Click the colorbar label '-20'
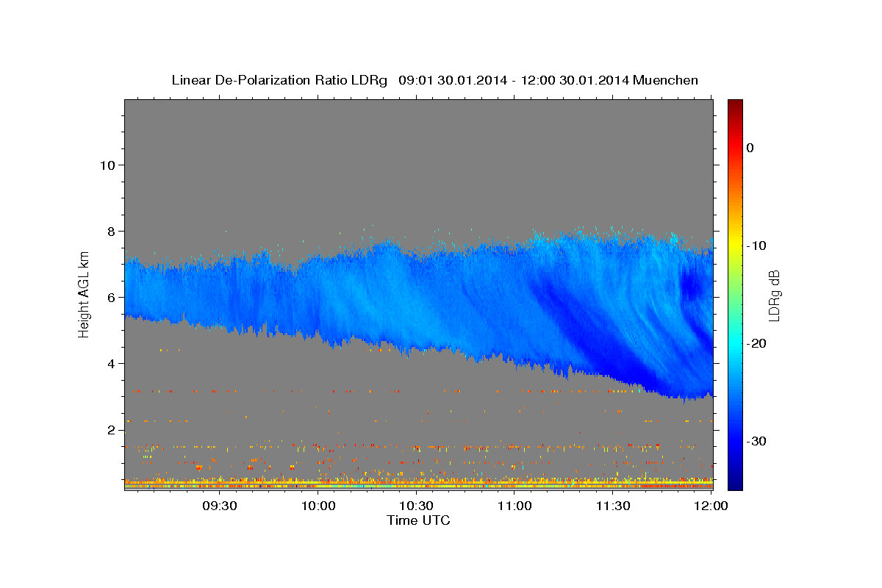882x588 pixels. [756, 343]
